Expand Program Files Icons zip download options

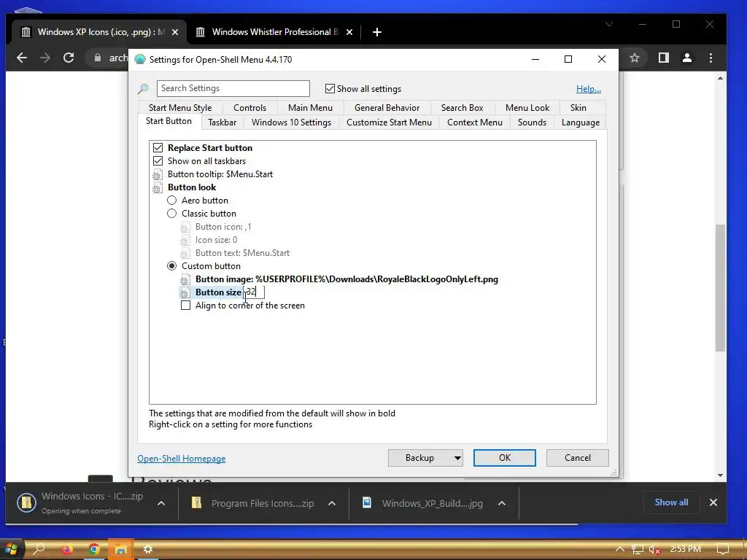click(x=332, y=503)
